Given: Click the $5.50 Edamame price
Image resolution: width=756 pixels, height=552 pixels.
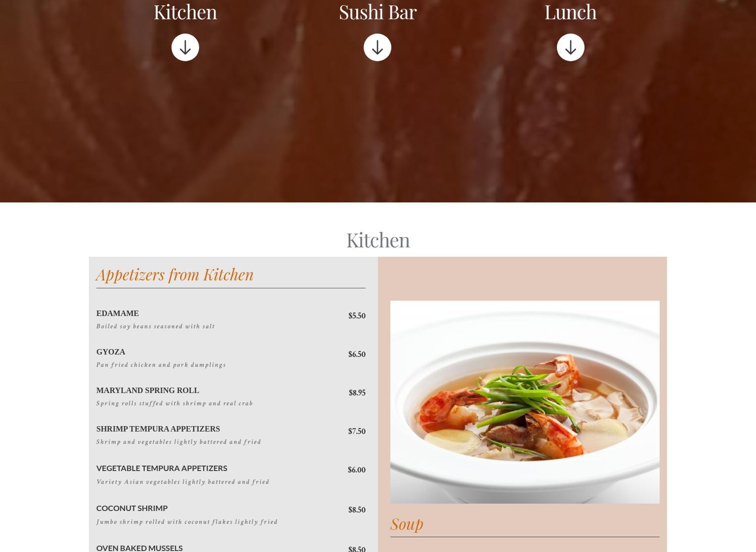Looking at the screenshot, I should pos(357,315).
